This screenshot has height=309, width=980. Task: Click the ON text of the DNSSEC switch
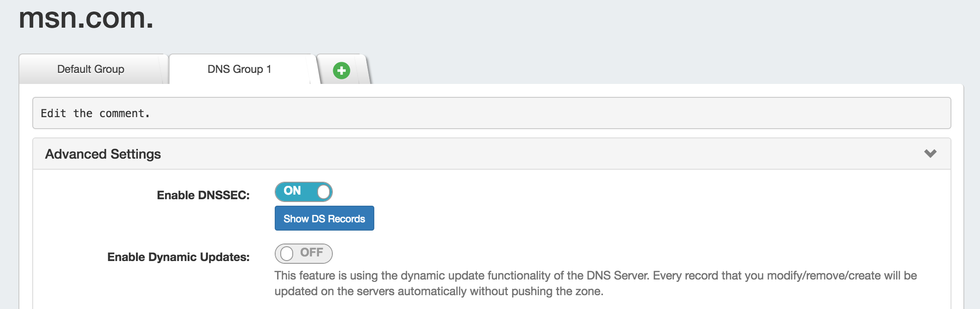[292, 191]
